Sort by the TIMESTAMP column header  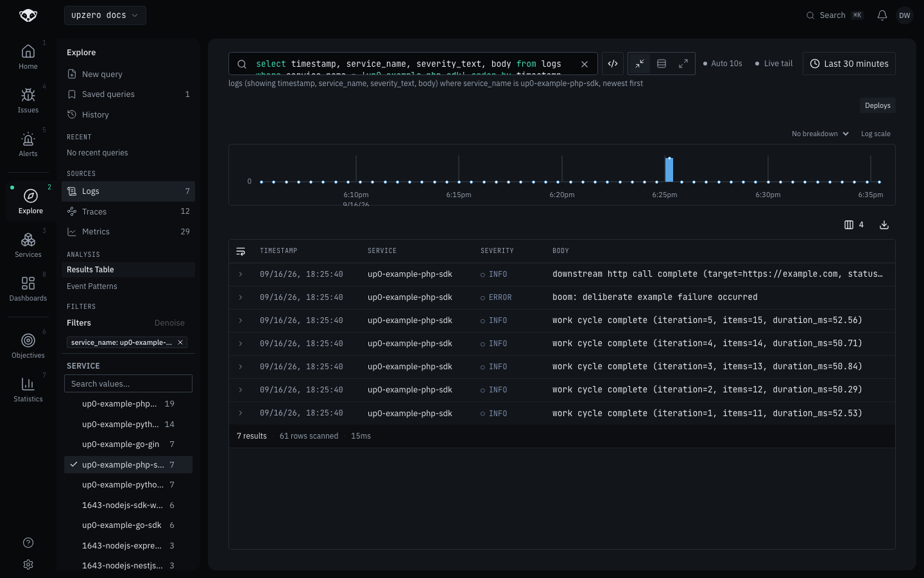[278, 251]
